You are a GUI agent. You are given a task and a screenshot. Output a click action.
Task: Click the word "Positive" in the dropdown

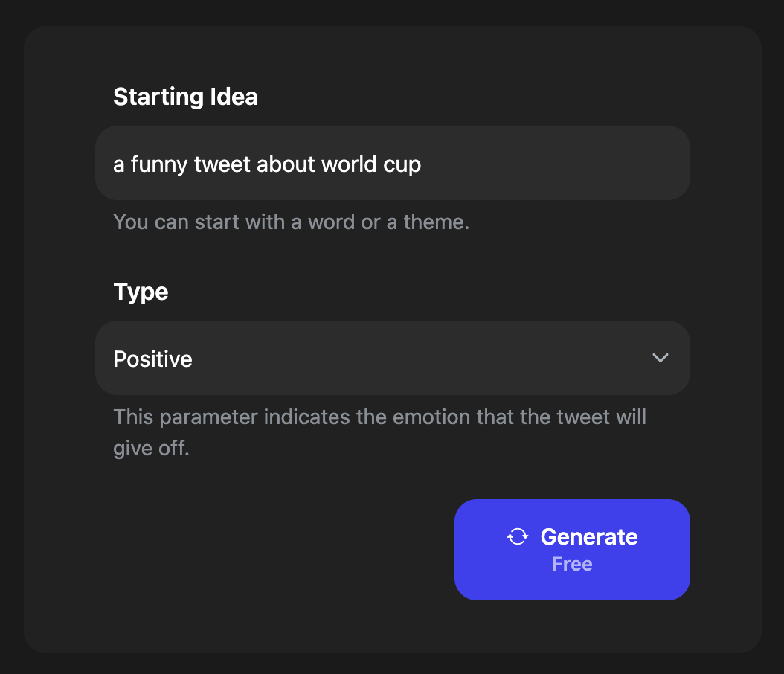[152, 359]
